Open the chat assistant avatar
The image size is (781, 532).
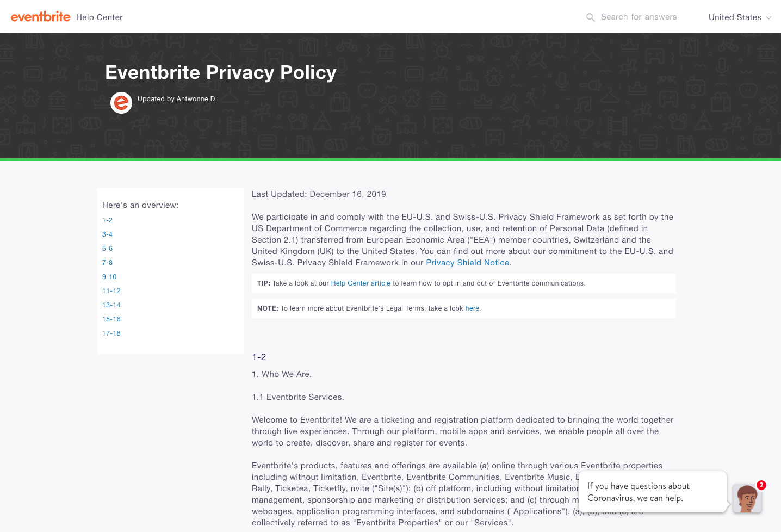coord(746,498)
